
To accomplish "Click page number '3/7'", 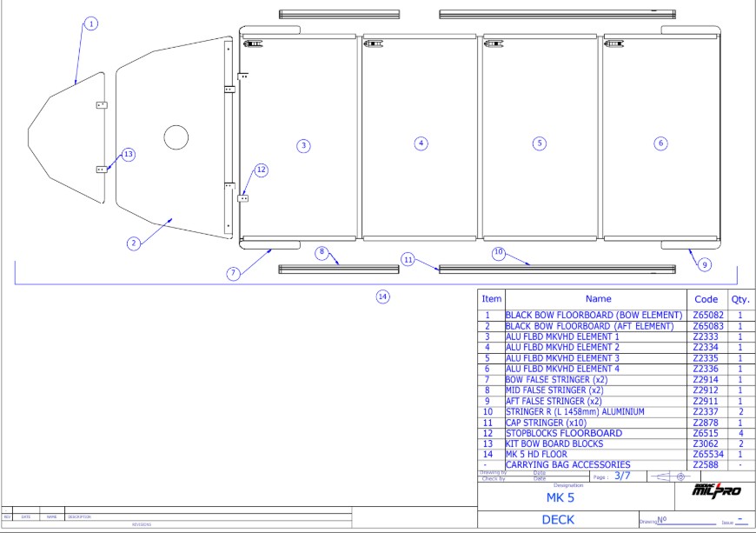I will pyautogui.click(x=622, y=476).
